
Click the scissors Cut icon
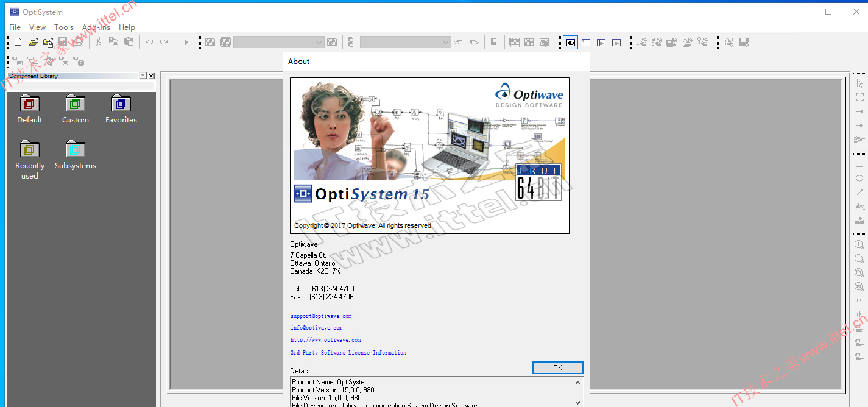[98, 42]
